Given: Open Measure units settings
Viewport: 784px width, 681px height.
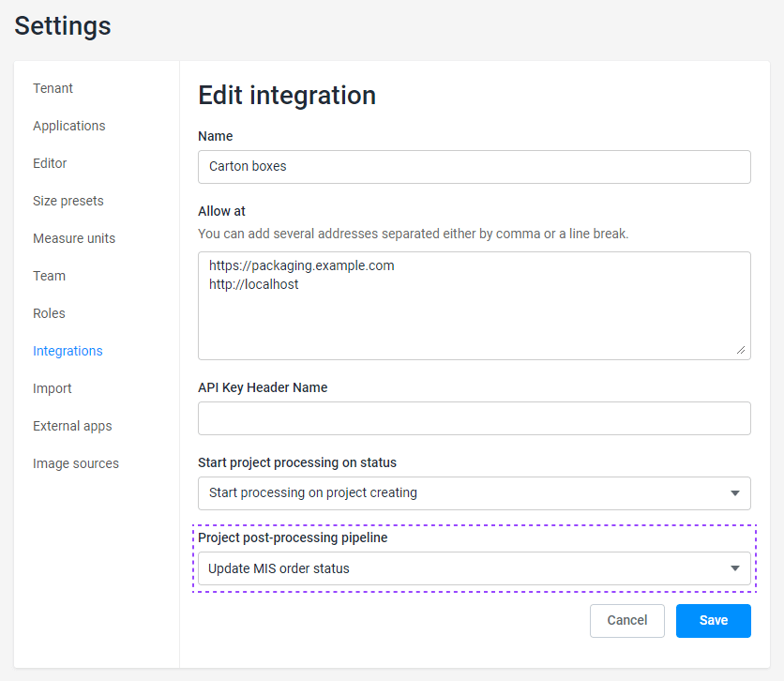Looking at the screenshot, I should pyautogui.click(x=74, y=238).
